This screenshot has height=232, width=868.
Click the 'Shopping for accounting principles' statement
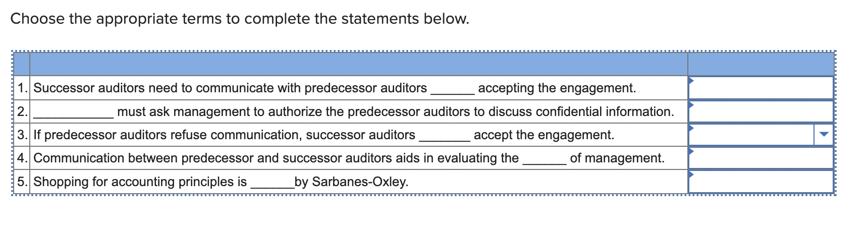tap(221, 182)
